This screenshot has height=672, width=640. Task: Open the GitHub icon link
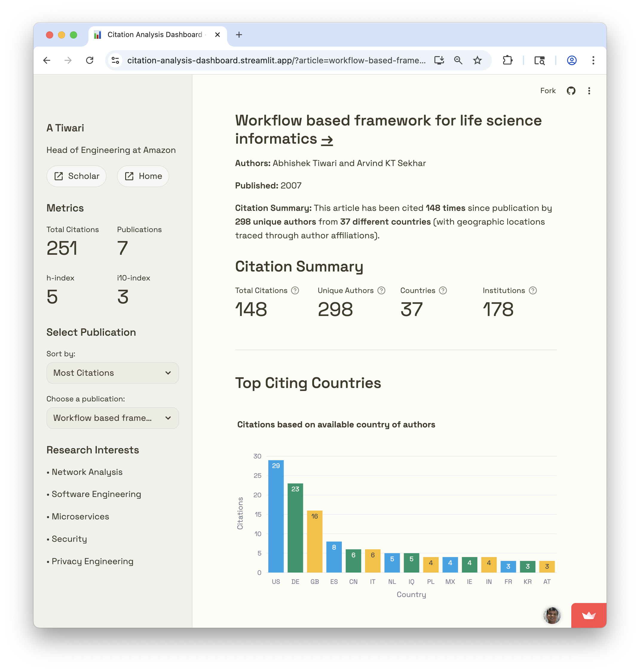(x=571, y=91)
